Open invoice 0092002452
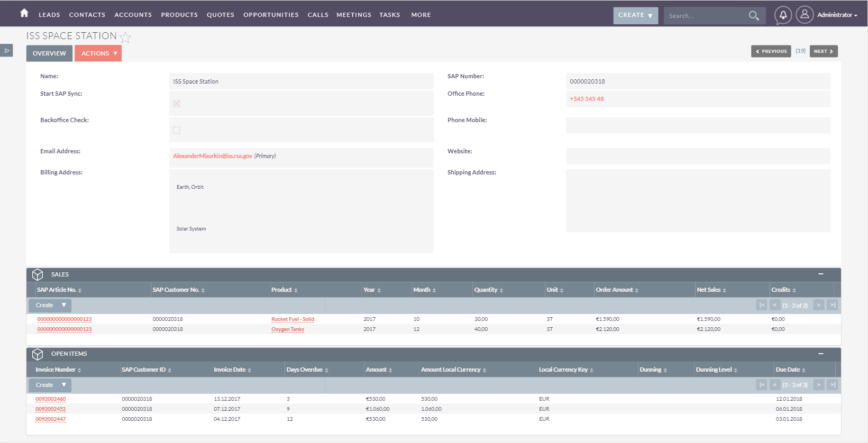Viewport: 868px width, 443px height. [x=51, y=409]
